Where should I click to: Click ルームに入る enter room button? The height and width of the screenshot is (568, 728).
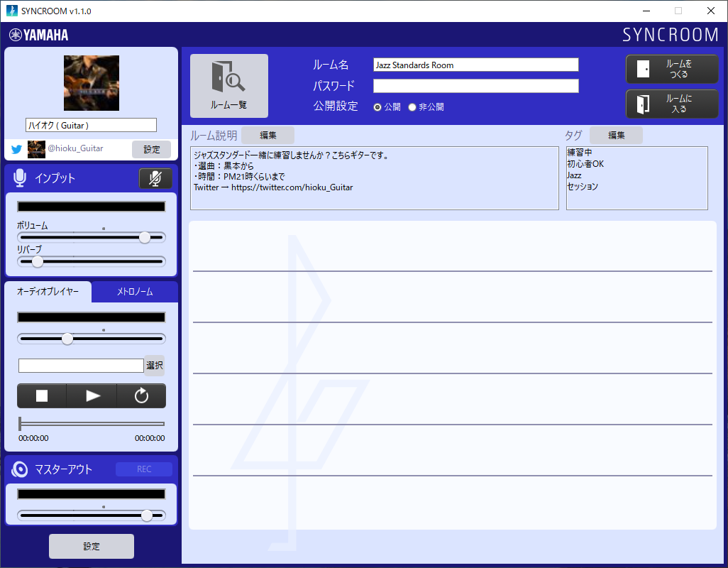click(672, 104)
